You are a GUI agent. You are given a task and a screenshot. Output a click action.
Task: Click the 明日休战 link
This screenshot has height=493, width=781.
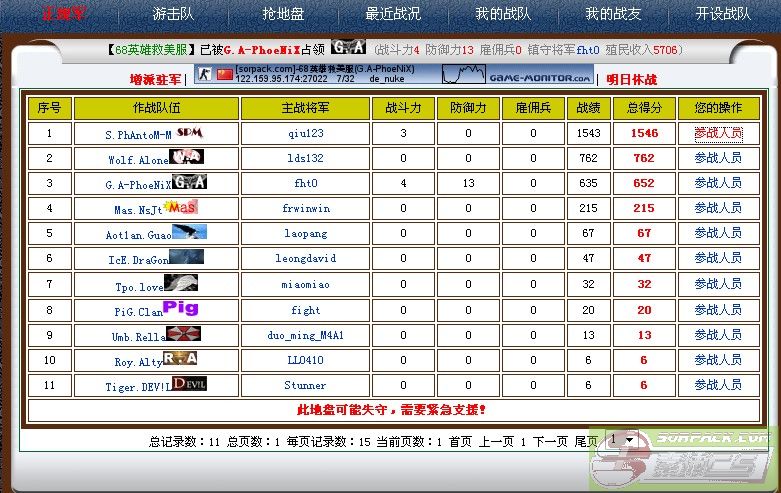(x=632, y=79)
